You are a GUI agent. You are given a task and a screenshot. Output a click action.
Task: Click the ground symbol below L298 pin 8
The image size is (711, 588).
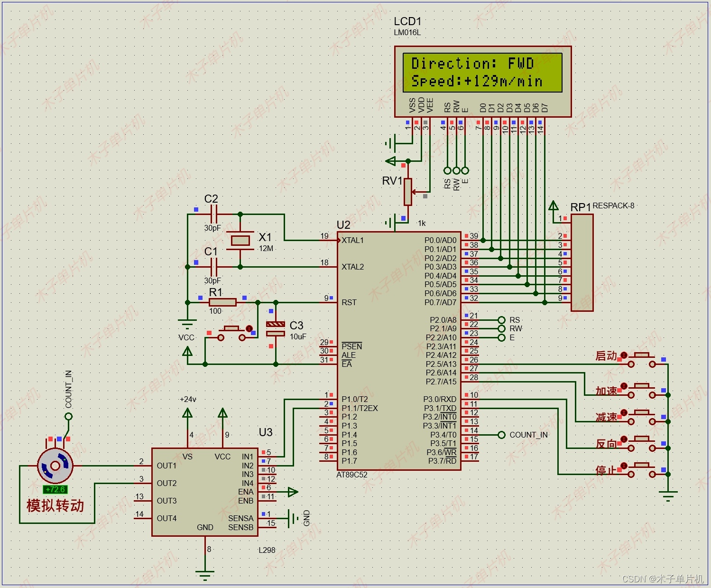point(205,575)
